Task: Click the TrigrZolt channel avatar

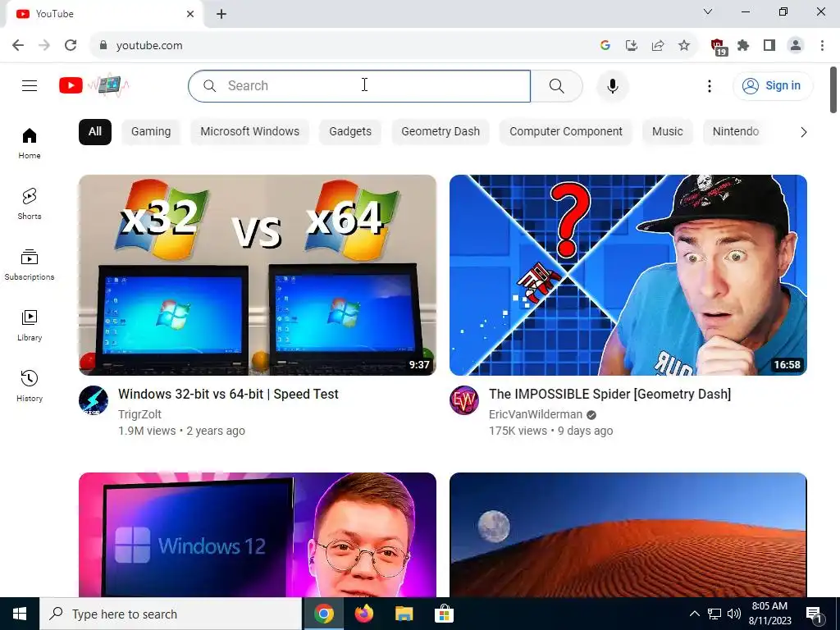Action: pyautogui.click(x=94, y=400)
